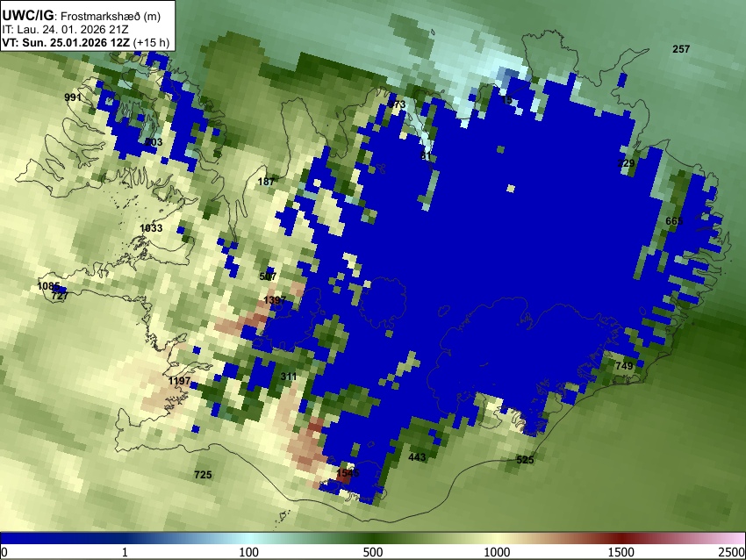Click the map value label 727

point(60,296)
